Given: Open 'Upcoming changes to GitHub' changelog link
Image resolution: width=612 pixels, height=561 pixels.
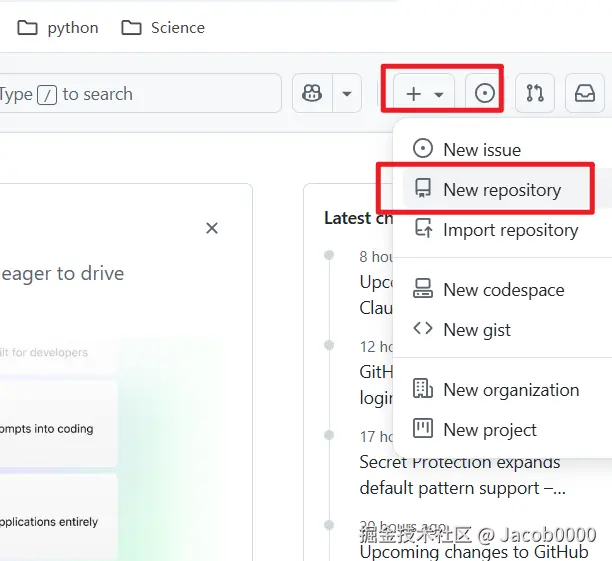Looking at the screenshot, I should (x=474, y=552).
